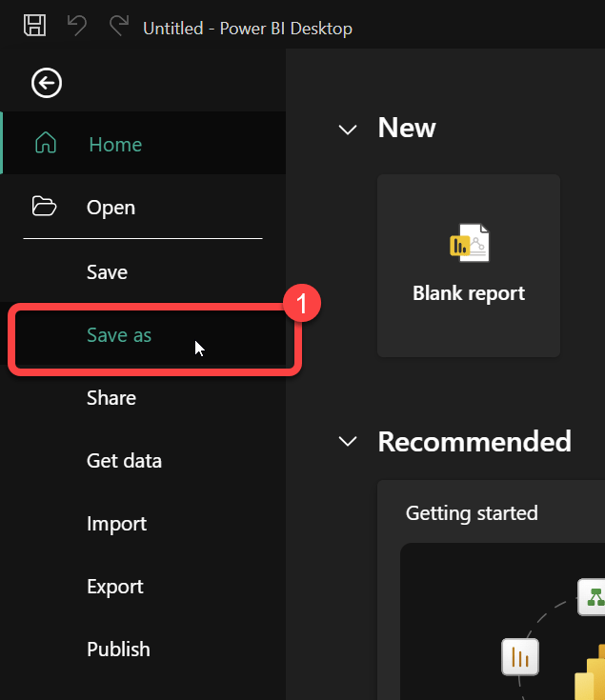Viewport: 605px width, 700px height.
Task: Click the New section heading
Action: [x=407, y=128]
